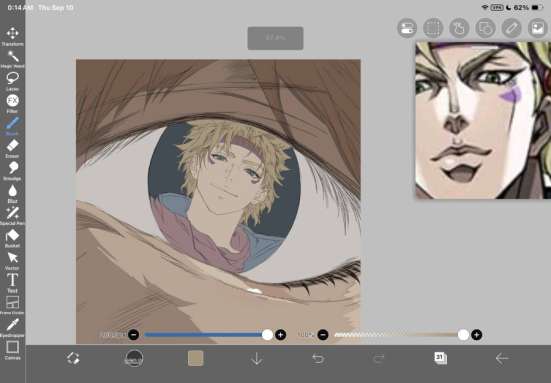Open the reference image window icon
The height and width of the screenshot is (383, 551).
tap(537, 28)
